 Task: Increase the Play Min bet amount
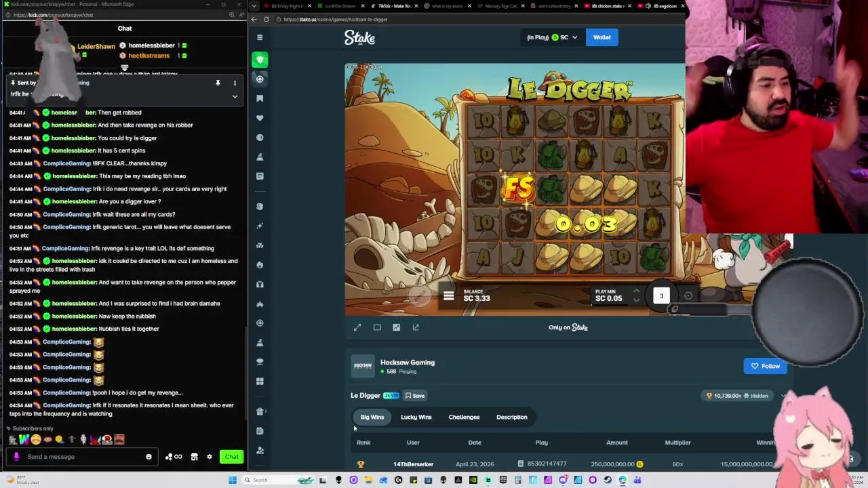pyautogui.click(x=636, y=291)
